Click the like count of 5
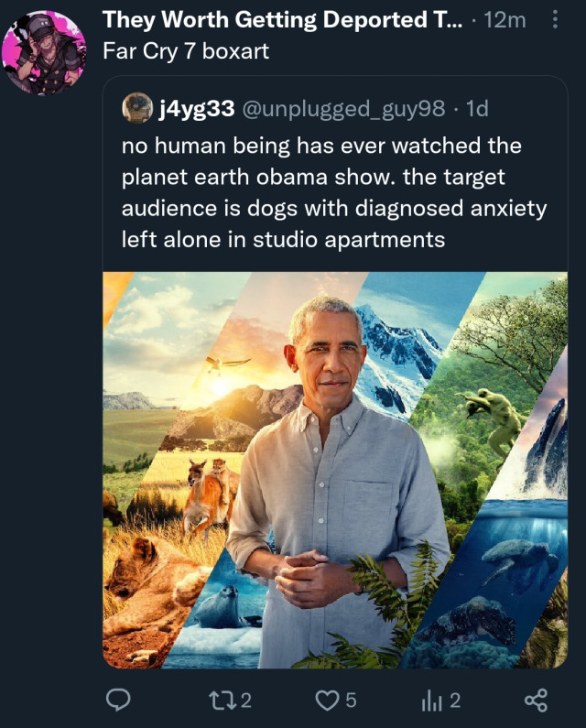The height and width of the screenshot is (728, 586). pyautogui.click(x=351, y=701)
